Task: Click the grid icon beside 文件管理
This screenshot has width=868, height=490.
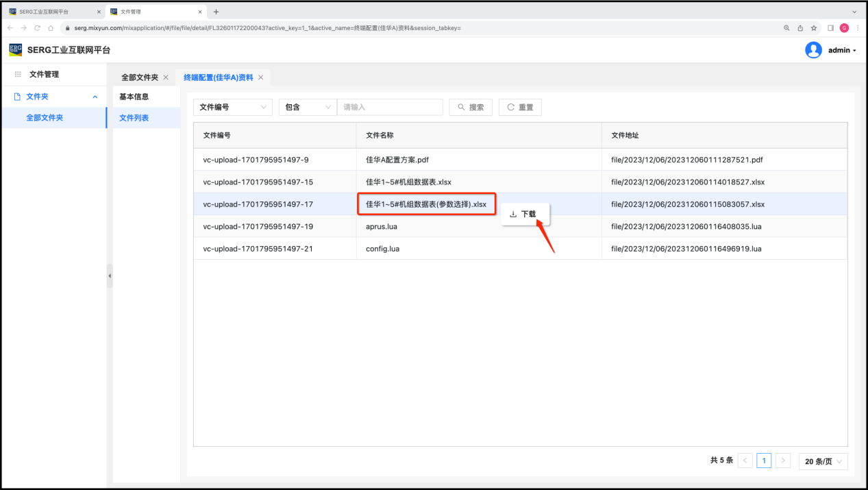Action: click(x=18, y=74)
